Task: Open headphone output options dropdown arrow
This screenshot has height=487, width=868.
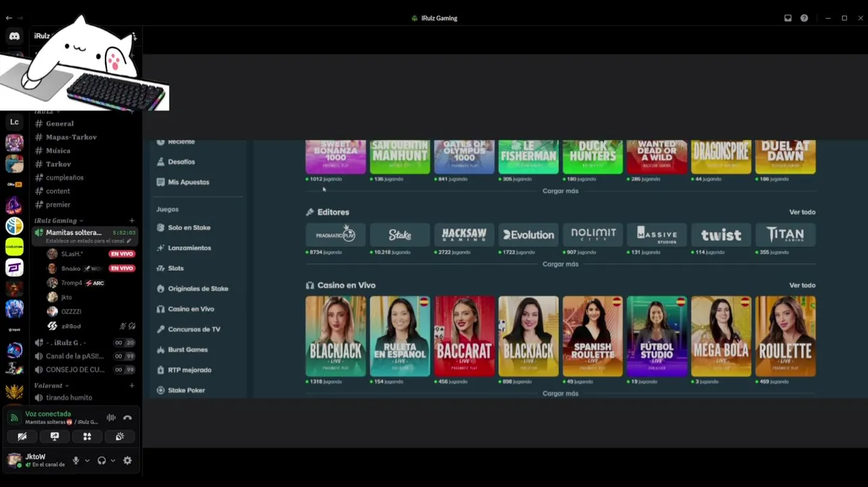Action: 112,461
